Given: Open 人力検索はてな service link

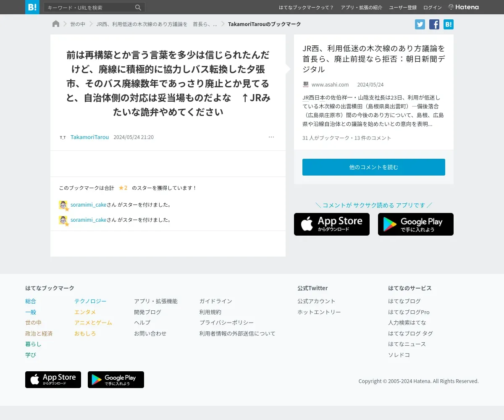Looking at the screenshot, I should [x=407, y=323].
